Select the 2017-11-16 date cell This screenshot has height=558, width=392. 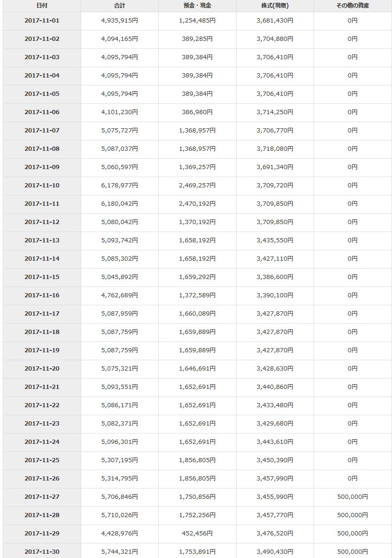click(42, 295)
